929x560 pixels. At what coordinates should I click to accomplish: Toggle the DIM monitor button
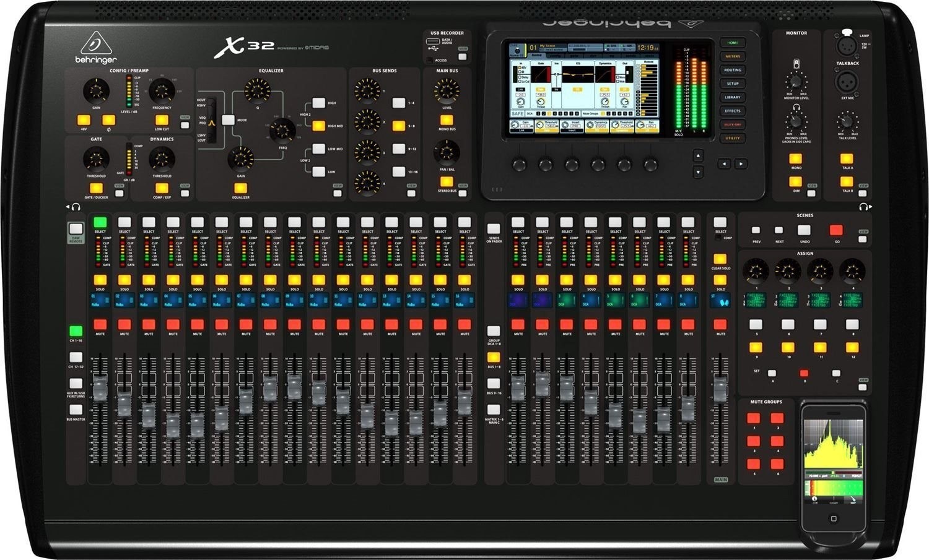point(796,182)
